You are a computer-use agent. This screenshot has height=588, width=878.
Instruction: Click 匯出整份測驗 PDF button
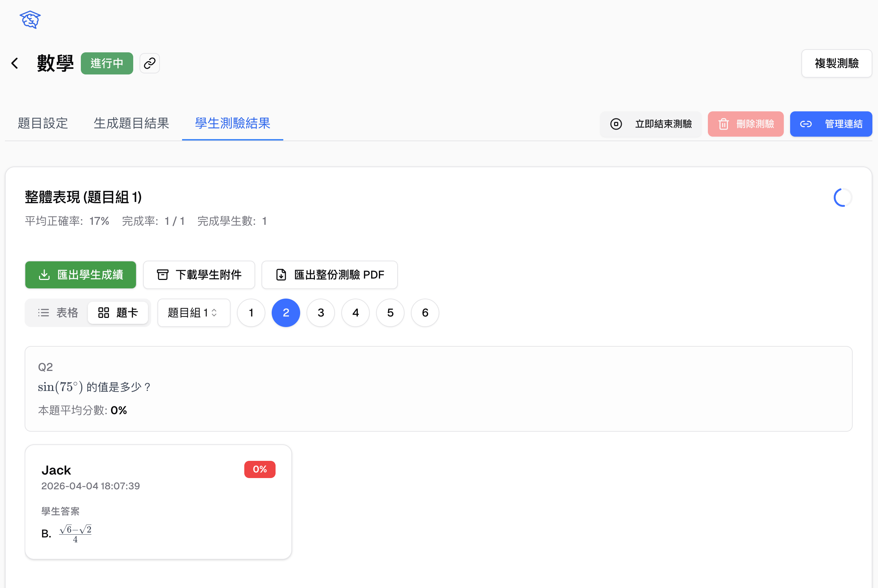[329, 275]
